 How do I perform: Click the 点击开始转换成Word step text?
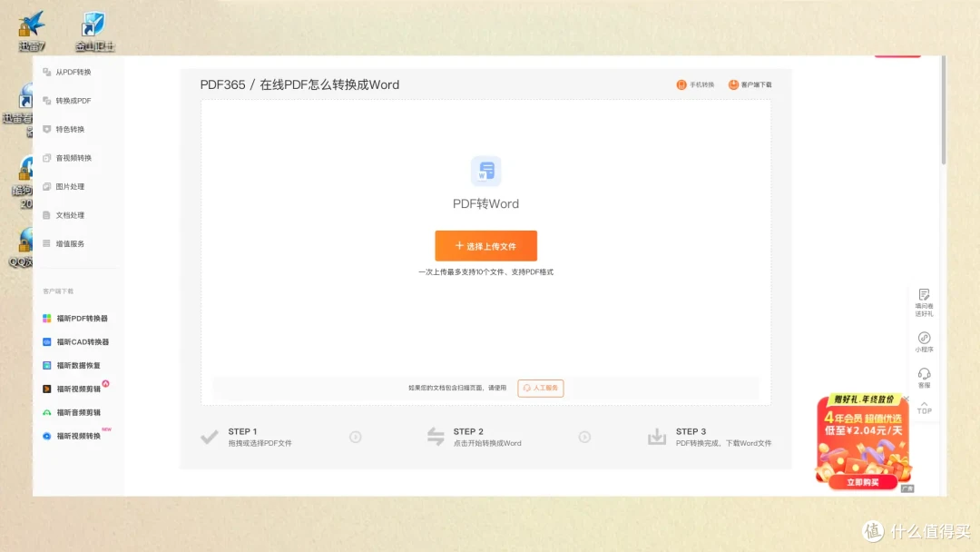tap(487, 443)
